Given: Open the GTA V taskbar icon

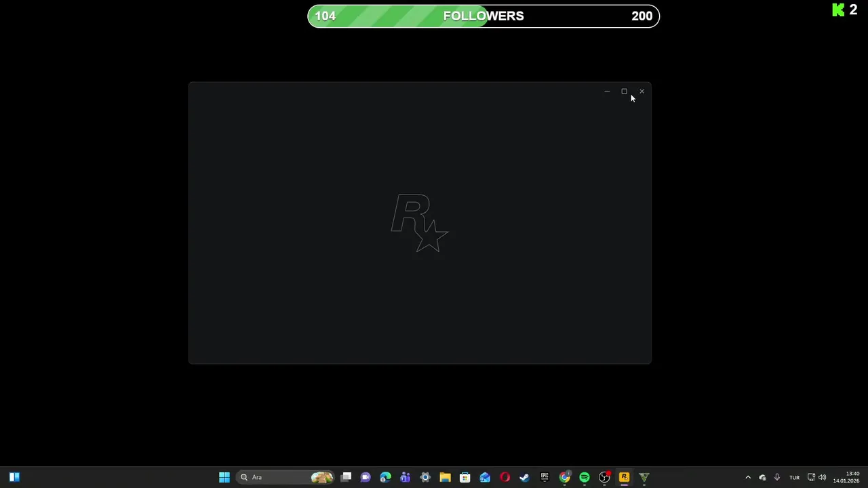Looking at the screenshot, I should tap(644, 477).
